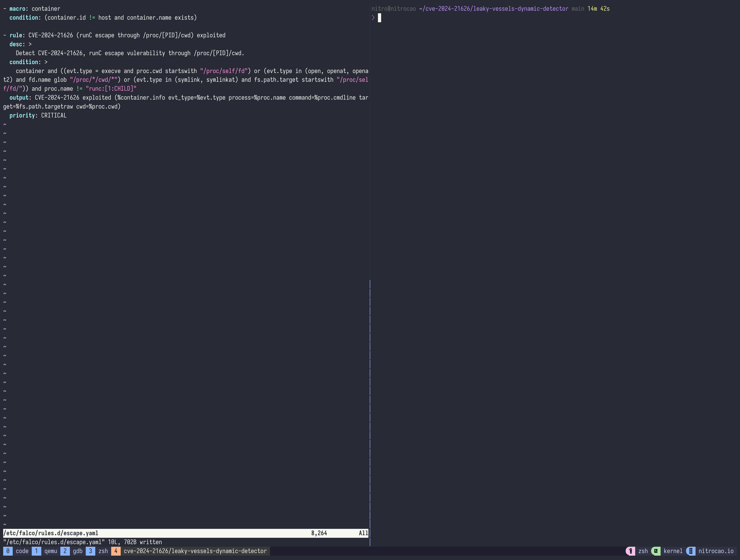This screenshot has height=560, width=740.
Task: Click window index badge 0
Action: 8,551
